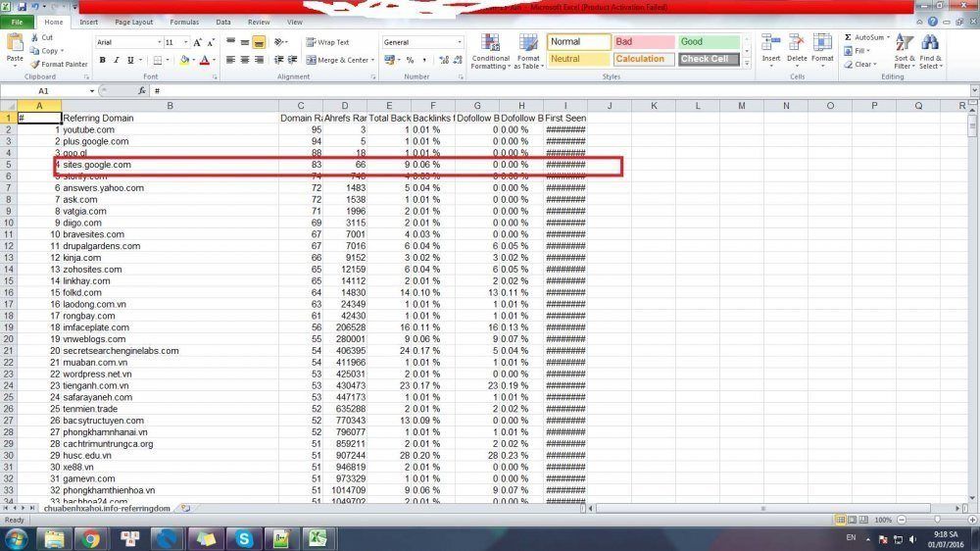Toggle Underline formatting

[x=130, y=60]
